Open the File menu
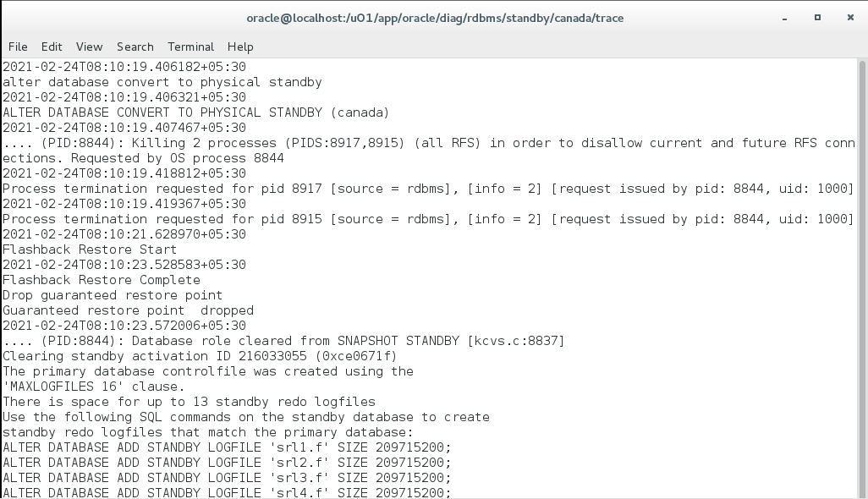This screenshot has width=868, height=499. (17, 47)
